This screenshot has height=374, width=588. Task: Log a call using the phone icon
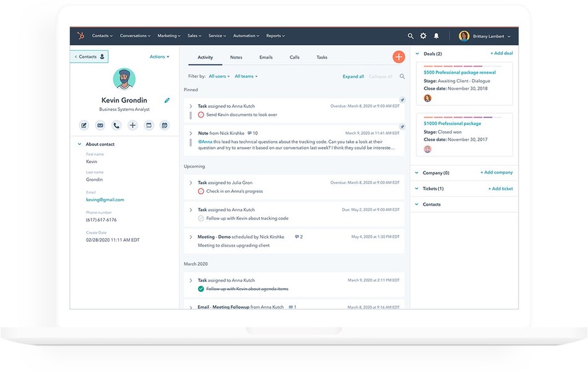point(116,125)
